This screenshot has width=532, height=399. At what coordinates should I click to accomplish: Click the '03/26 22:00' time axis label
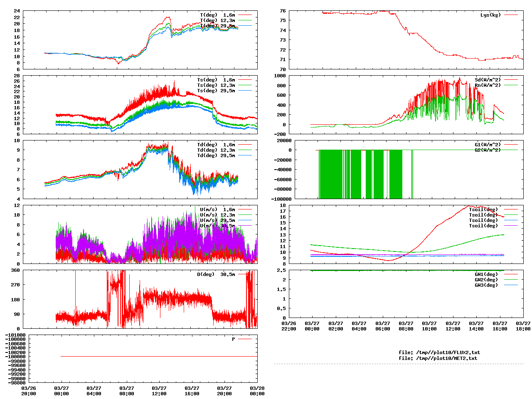point(289,326)
